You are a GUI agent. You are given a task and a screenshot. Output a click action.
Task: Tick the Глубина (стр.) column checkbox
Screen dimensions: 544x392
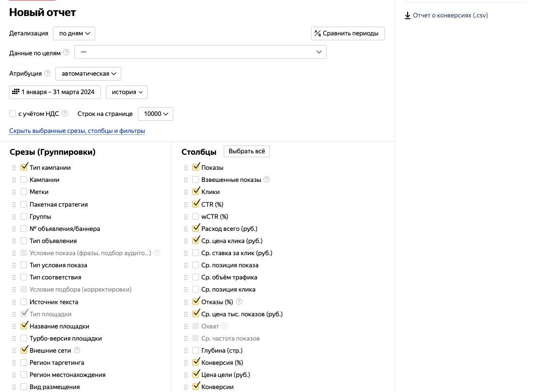(196, 350)
